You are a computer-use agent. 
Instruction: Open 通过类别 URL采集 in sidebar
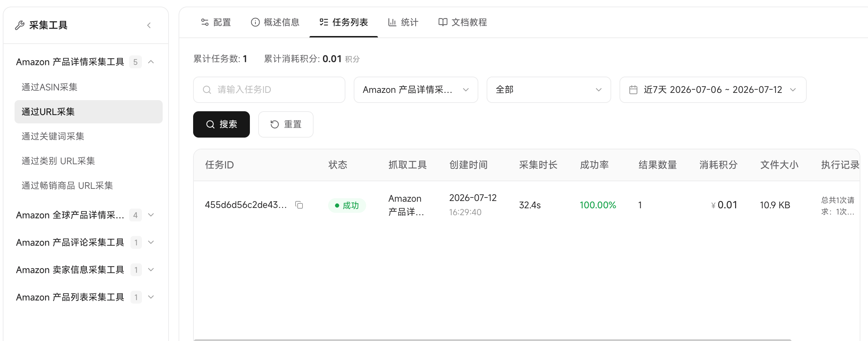tap(89, 161)
